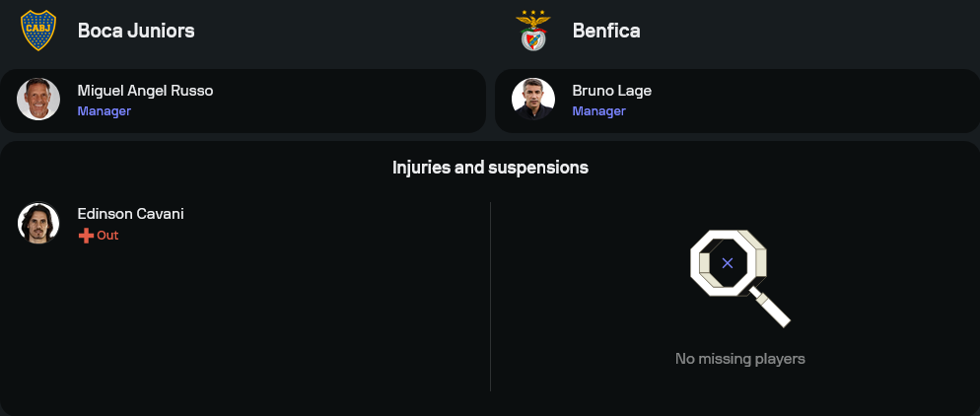Click the red cross injury icon
Image resolution: width=980 pixels, height=416 pixels.
pos(86,236)
